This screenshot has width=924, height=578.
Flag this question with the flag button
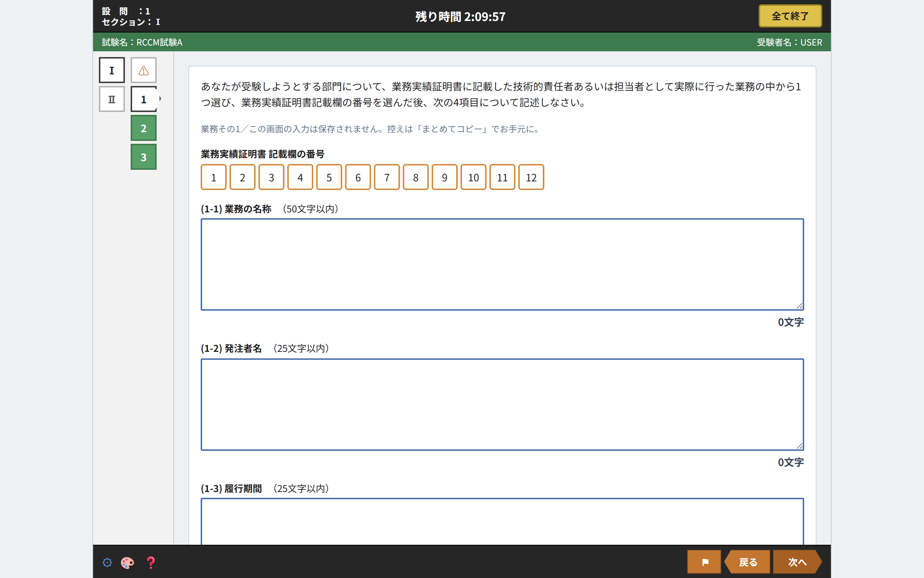pos(705,562)
